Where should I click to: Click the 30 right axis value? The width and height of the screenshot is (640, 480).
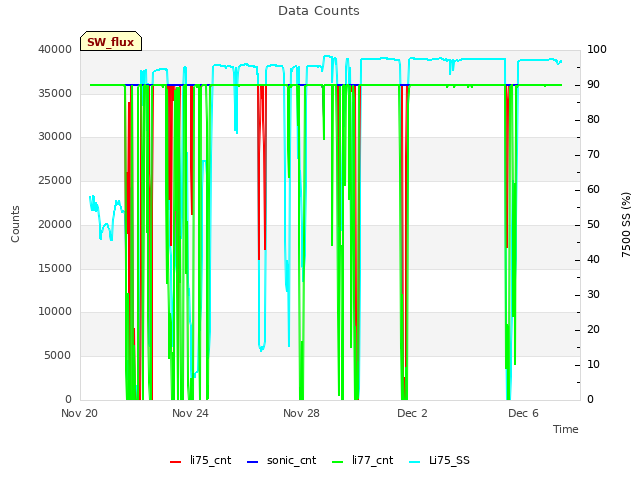click(x=593, y=295)
